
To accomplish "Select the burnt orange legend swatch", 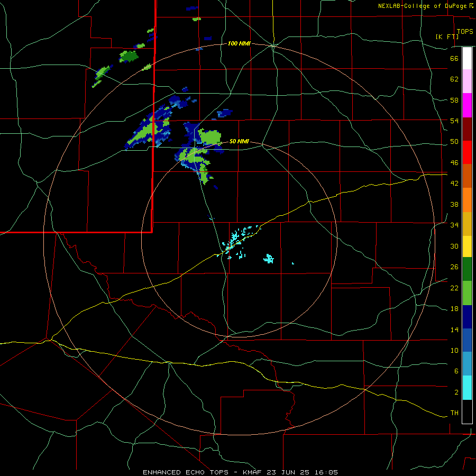I will 467,176.
